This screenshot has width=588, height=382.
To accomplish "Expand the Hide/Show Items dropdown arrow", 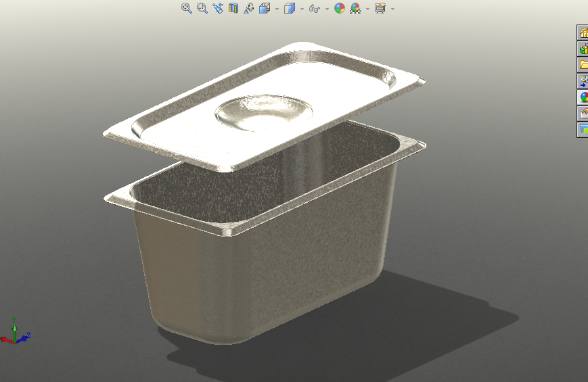I will coord(327,9).
